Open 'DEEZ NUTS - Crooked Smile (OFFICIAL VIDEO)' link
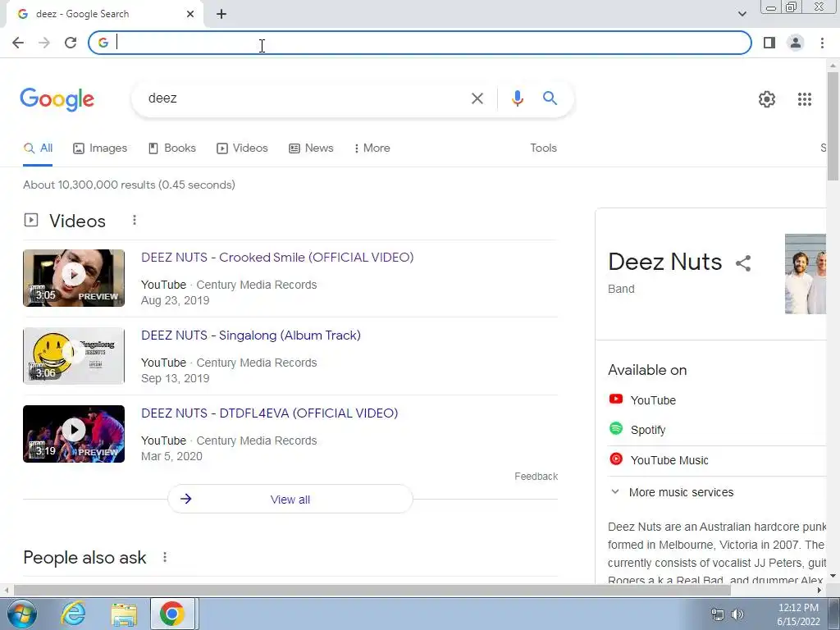The width and height of the screenshot is (840, 630). [x=277, y=258]
